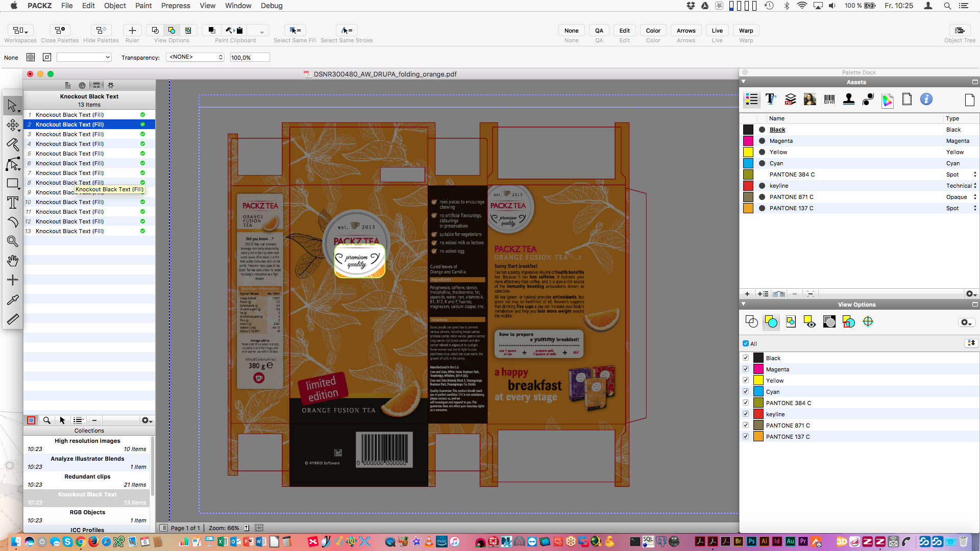This screenshot has height=551, width=980.
Task: Open the Fonts asset tab
Action: coord(771,99)
